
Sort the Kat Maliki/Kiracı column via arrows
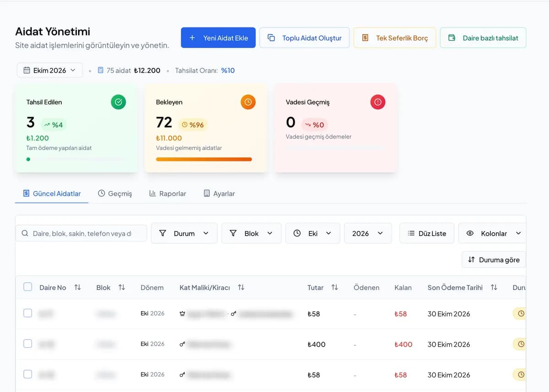coord(241,287)
